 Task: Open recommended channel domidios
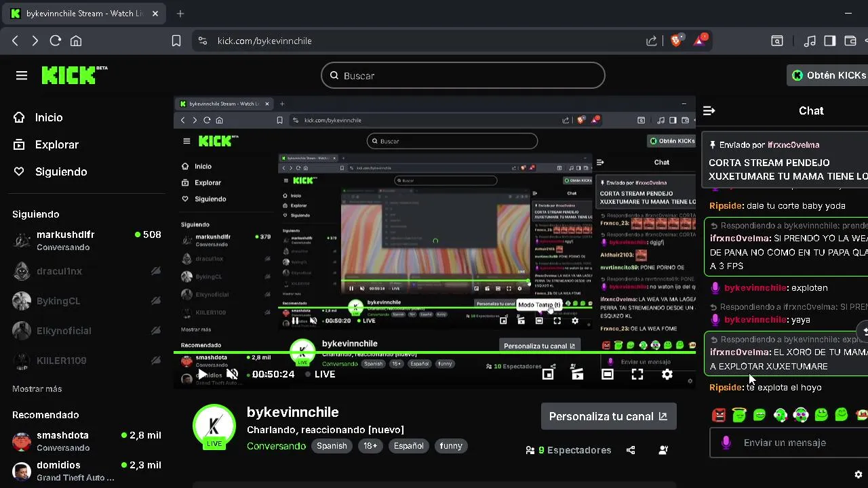[86, 471]
